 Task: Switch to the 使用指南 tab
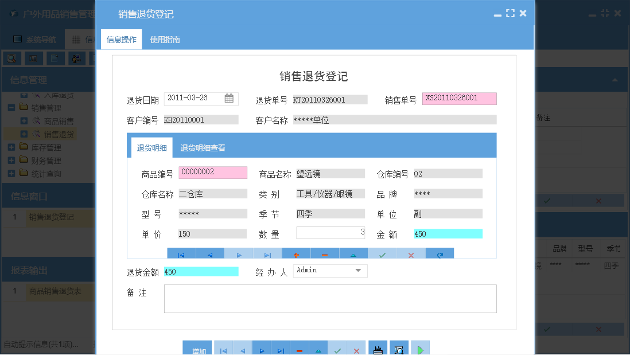tap(165, 40)
